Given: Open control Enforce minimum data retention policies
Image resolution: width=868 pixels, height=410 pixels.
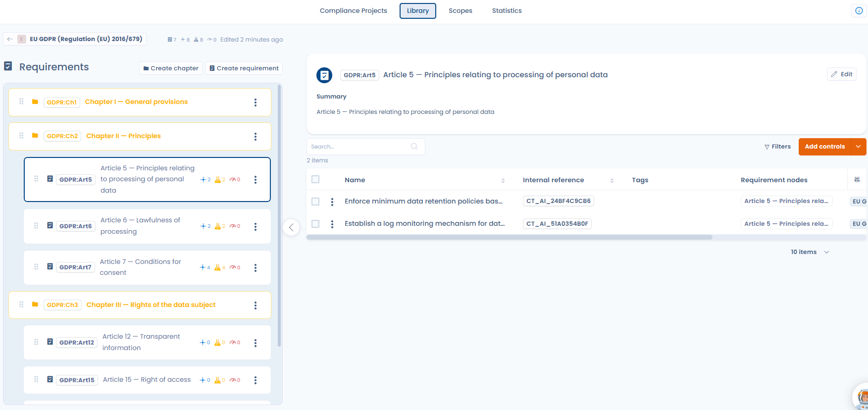Looking at the screenshot, I should click(x=424, y=201).
